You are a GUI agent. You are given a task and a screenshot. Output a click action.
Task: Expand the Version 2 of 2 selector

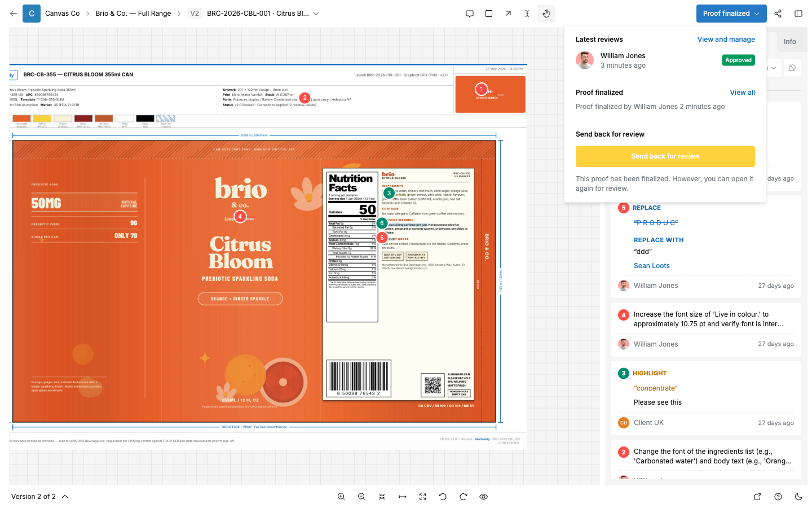coord(39,497)
